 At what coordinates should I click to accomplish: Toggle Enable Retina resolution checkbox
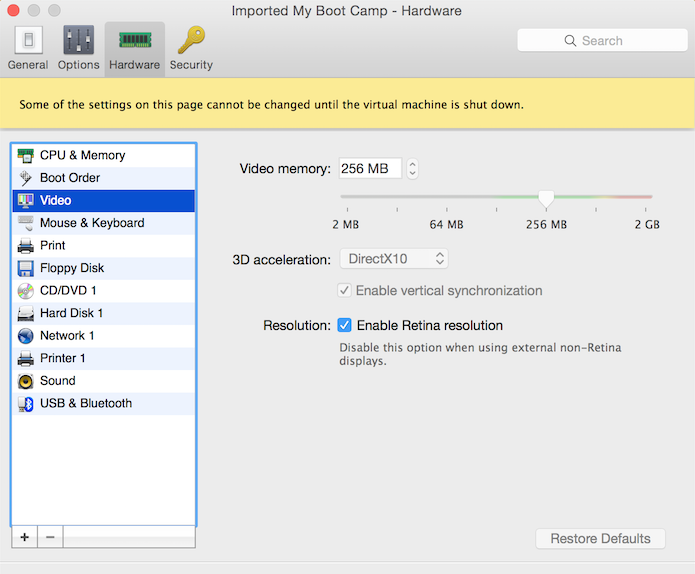(344, 325)
